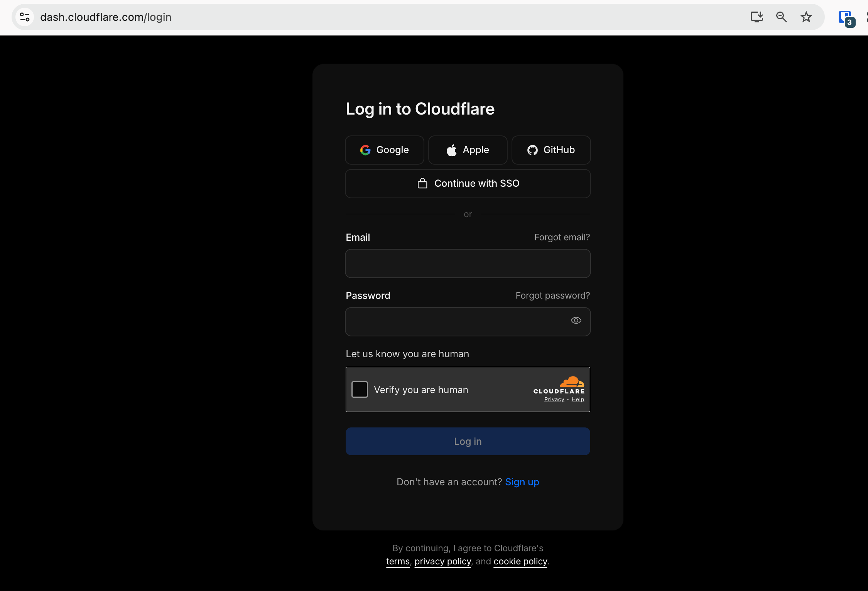868x591 pixels.
Task: Focus the Password input field
Action: 468,322
